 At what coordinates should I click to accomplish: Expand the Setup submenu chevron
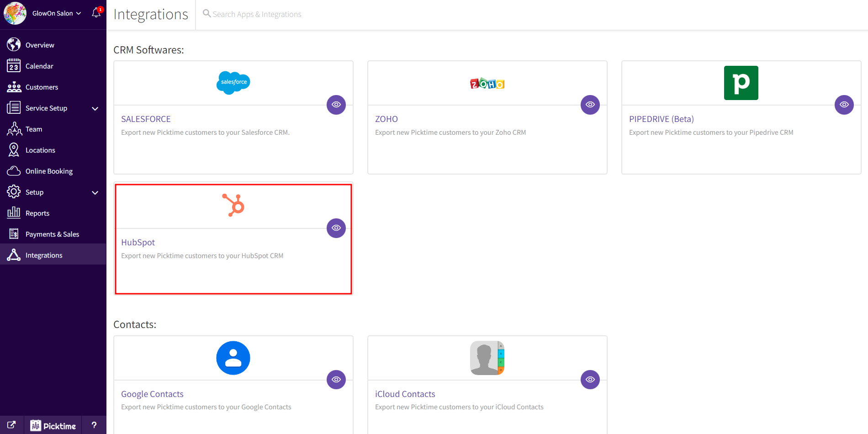pos(95,192)
